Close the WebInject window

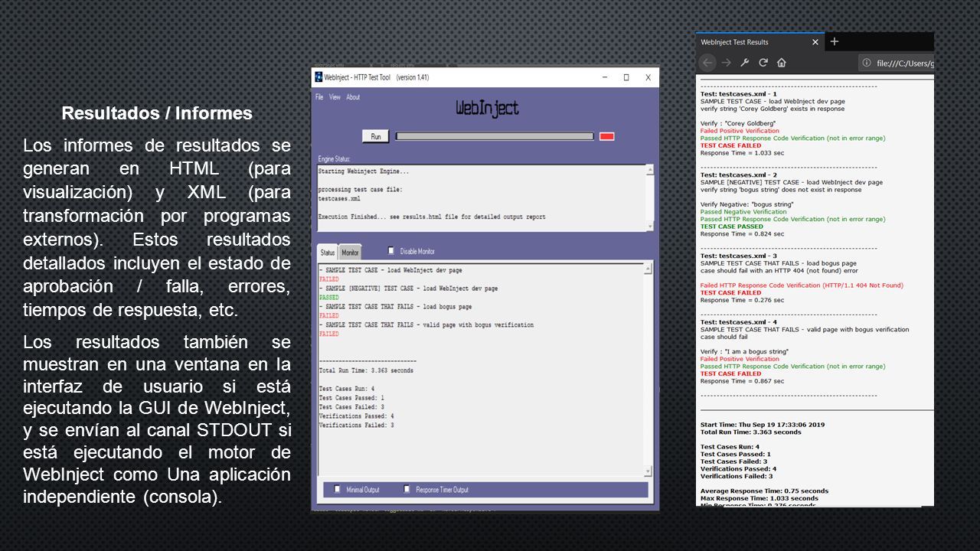[x=648, y=77]
